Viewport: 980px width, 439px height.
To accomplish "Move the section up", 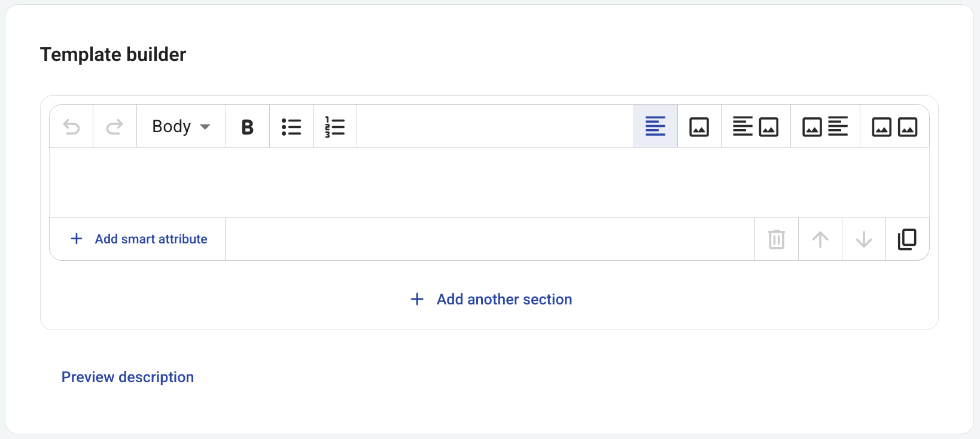I will click(820, 239).
